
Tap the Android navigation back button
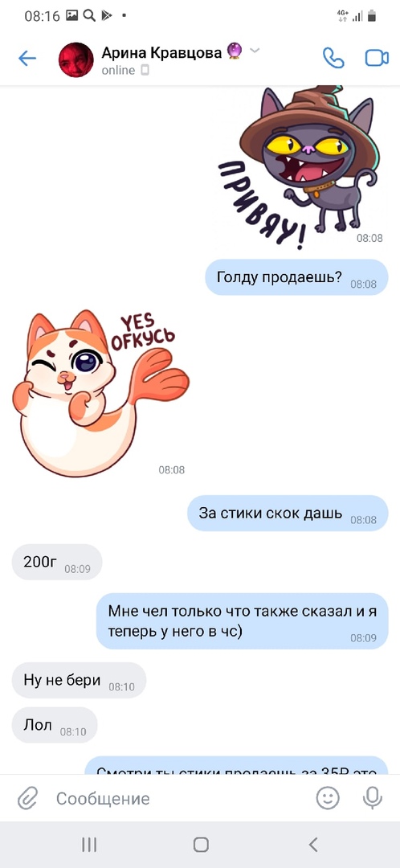pos(313,844)
